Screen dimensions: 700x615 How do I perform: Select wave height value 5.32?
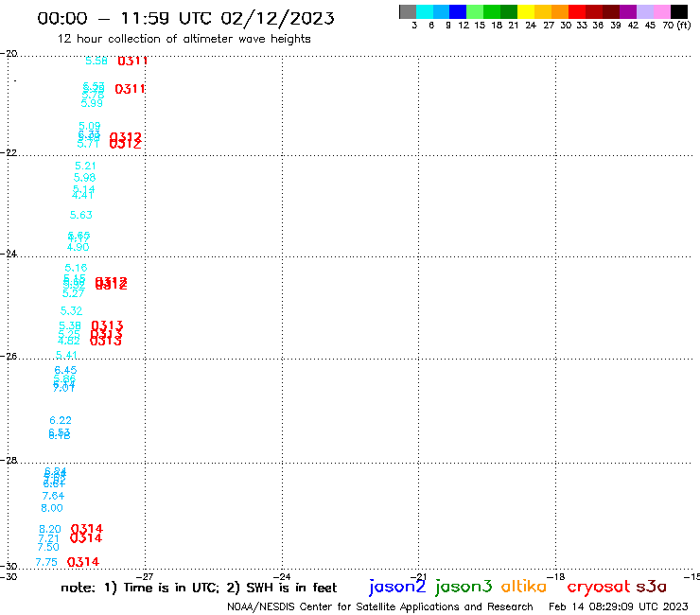(x=72, y=311)
